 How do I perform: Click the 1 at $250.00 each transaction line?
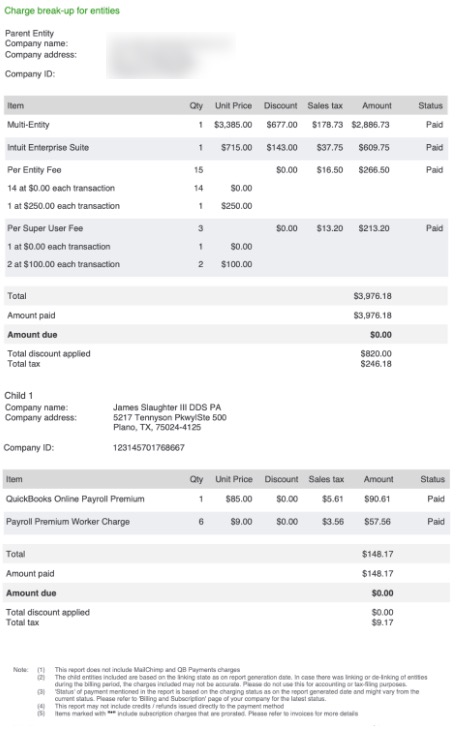click(63, 206)
